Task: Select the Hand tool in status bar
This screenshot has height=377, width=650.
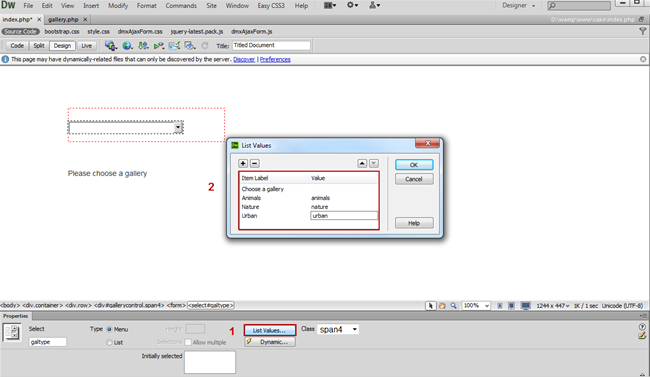Action: coord(442,306)
